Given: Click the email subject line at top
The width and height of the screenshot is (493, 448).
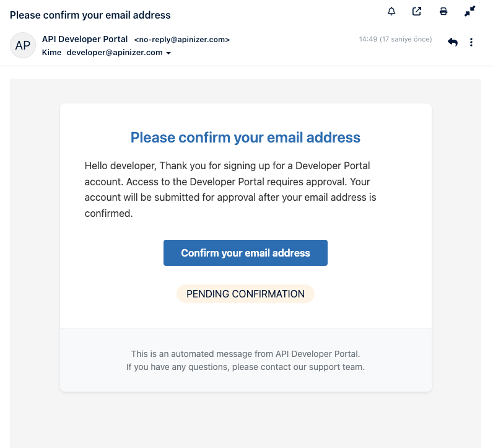Looking at the screenshot, I should (90, 15).
